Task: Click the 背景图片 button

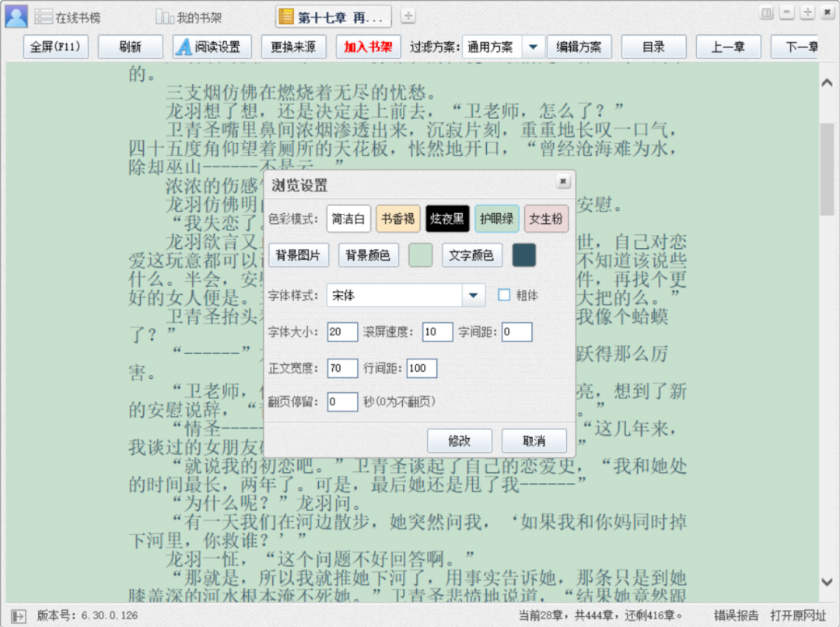Action: (299, 255)
